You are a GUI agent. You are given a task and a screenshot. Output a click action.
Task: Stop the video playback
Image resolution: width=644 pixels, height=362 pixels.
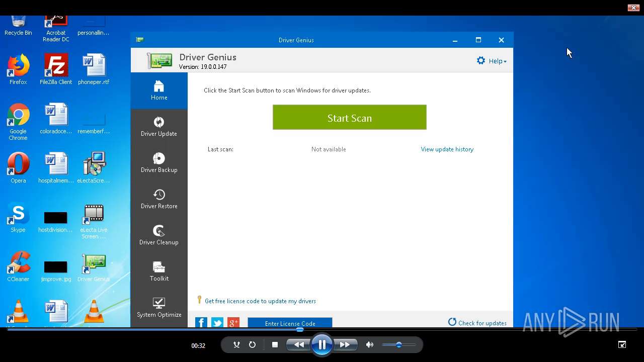pos(275,344)
